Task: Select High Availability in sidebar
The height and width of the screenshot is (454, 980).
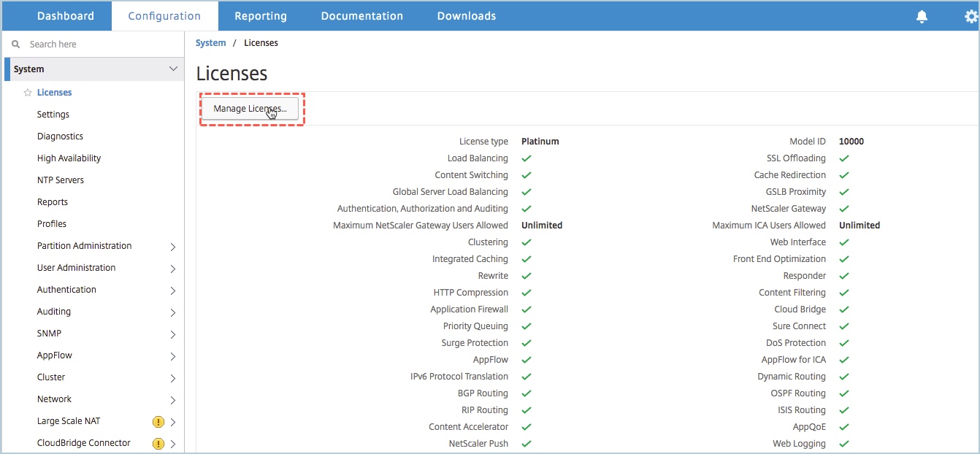Action: (x=69, y=158)
